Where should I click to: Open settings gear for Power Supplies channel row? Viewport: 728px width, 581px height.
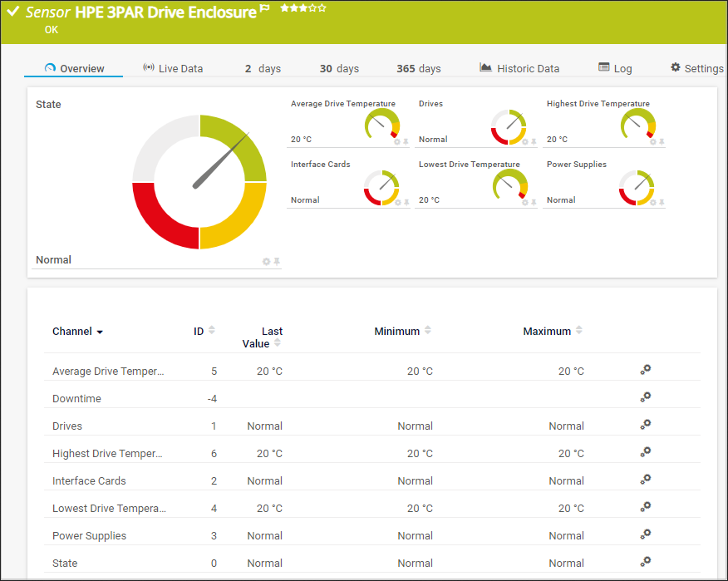645,534
